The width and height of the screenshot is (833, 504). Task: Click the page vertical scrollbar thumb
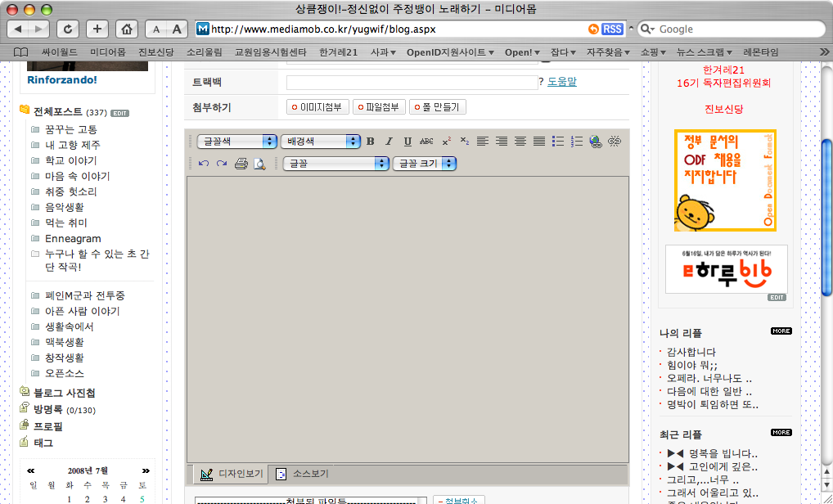coord(827,217)
